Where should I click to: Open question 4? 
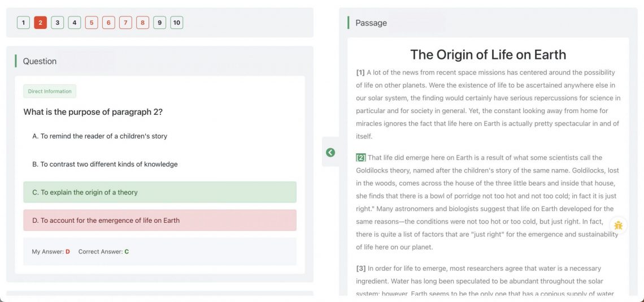[75, 23]
